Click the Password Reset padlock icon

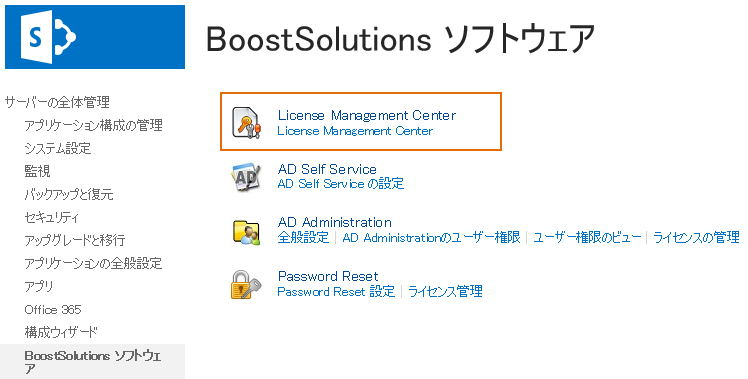(246, 284)
